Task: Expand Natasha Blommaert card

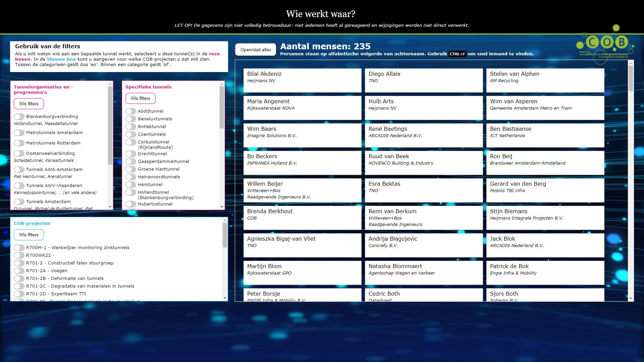Action: [424, 273]
